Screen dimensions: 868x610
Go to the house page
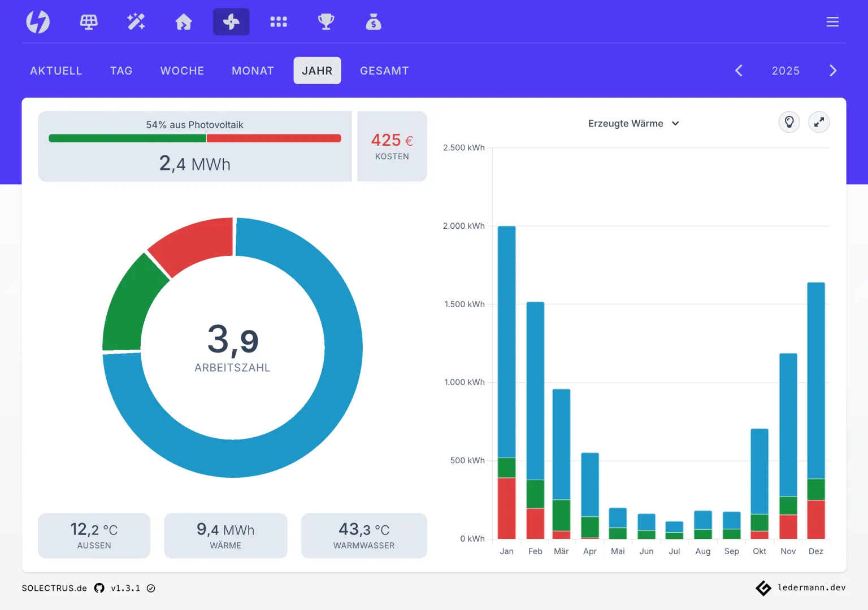184,22
